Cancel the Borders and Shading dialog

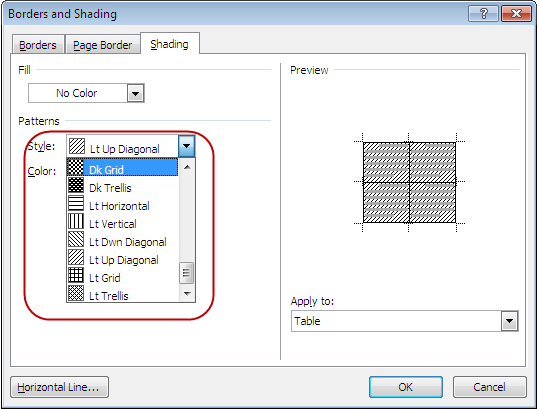[490, 387]
